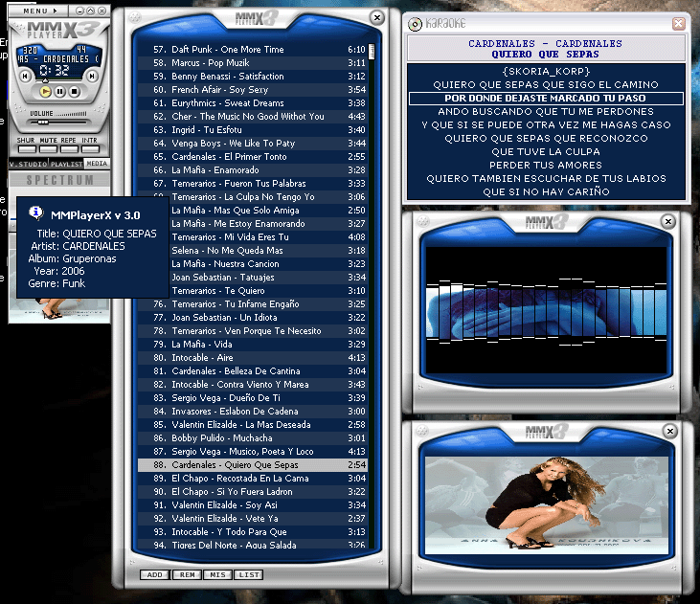The width and height of the screenshot is (700, 604).
Task: Toggle the MUTE button
Action: [48, 148]
